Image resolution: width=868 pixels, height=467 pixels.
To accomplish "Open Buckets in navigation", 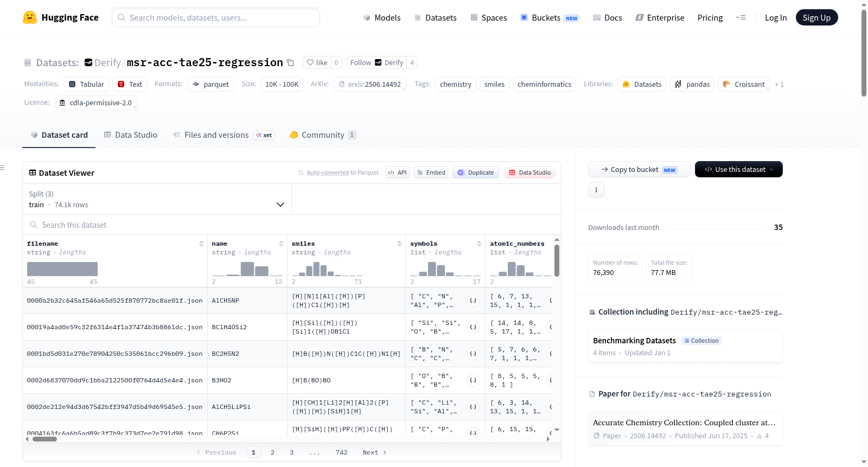I will tap(550, 17).
